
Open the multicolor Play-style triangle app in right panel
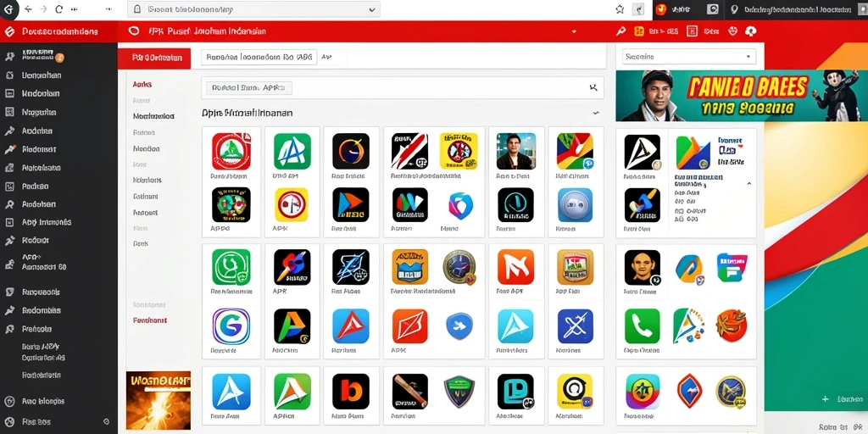(x=693, y=153)
